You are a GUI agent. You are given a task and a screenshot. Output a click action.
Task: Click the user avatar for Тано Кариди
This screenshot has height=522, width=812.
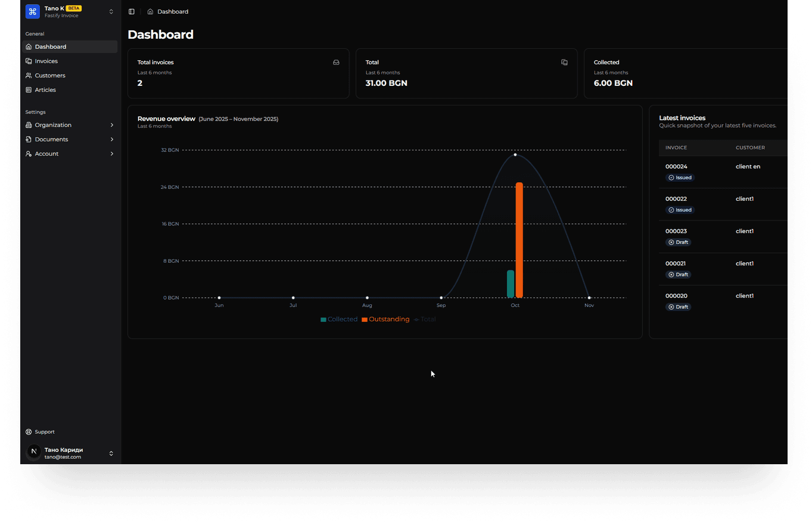34,453
